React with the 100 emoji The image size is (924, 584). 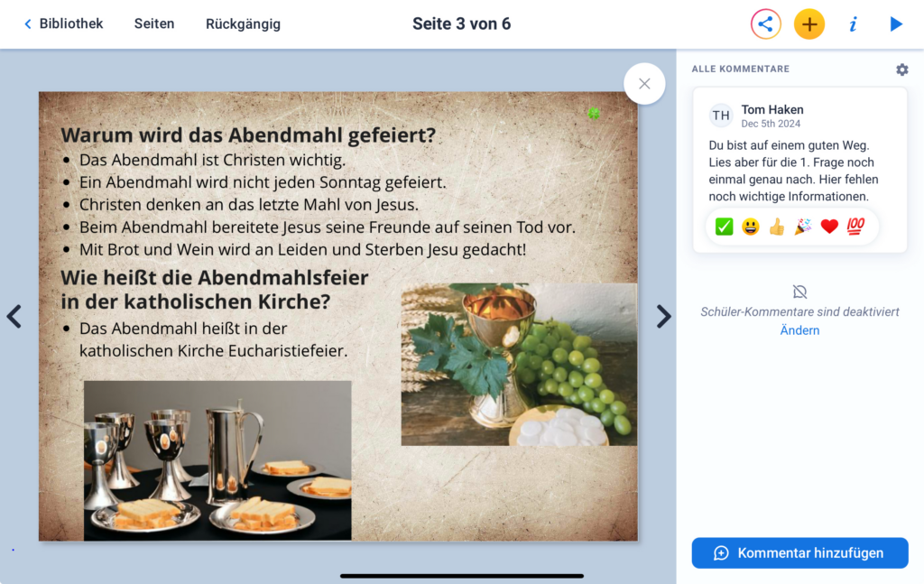pyautogui.click(x=855, y=227)
